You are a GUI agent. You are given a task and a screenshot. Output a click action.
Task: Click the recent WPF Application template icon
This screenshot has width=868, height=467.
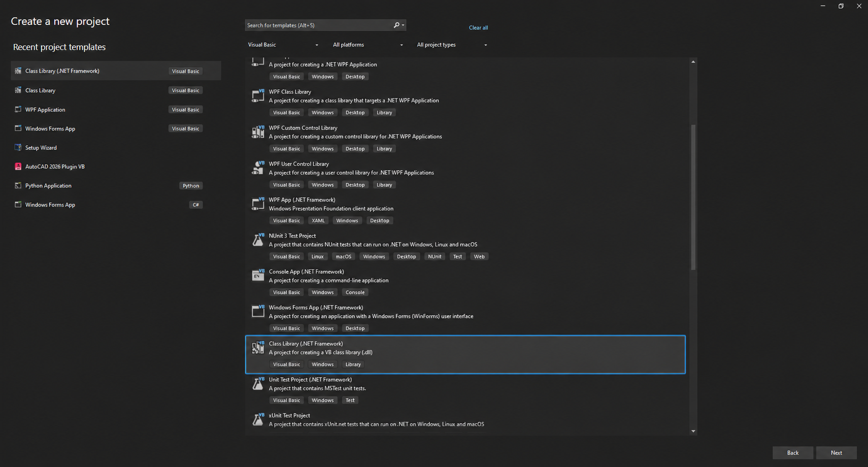click(x=18, y=110)
